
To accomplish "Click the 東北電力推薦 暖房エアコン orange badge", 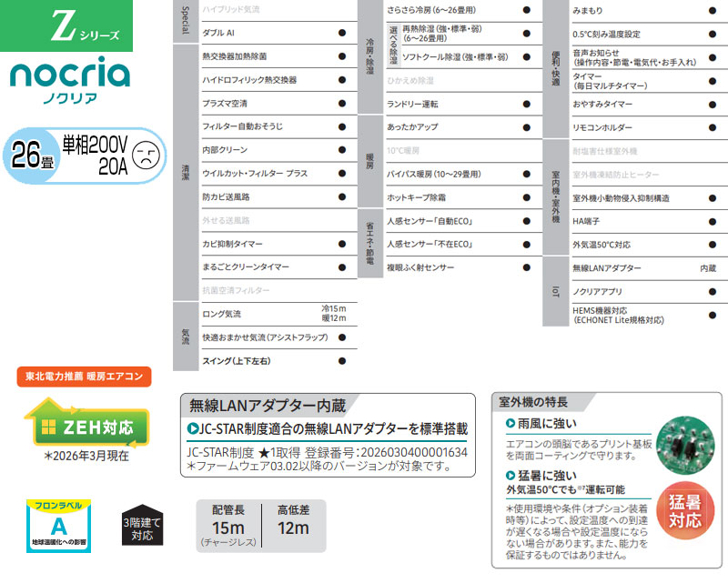I will 84,377.
